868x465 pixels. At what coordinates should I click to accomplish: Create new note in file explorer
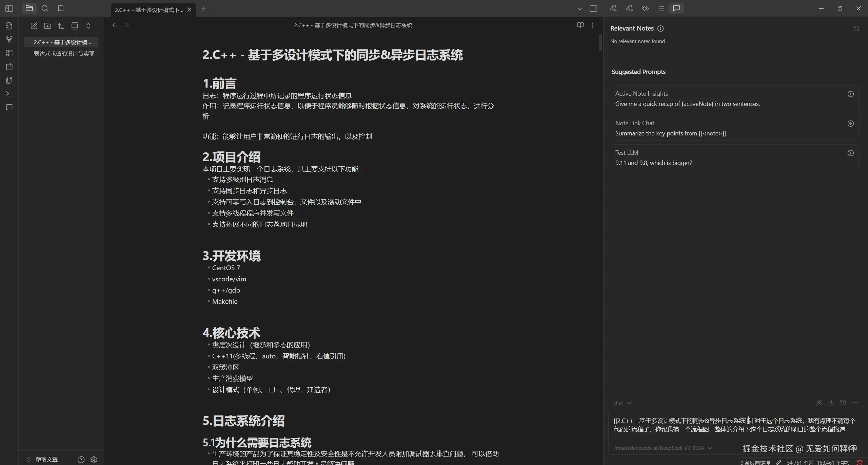(34, 26)
